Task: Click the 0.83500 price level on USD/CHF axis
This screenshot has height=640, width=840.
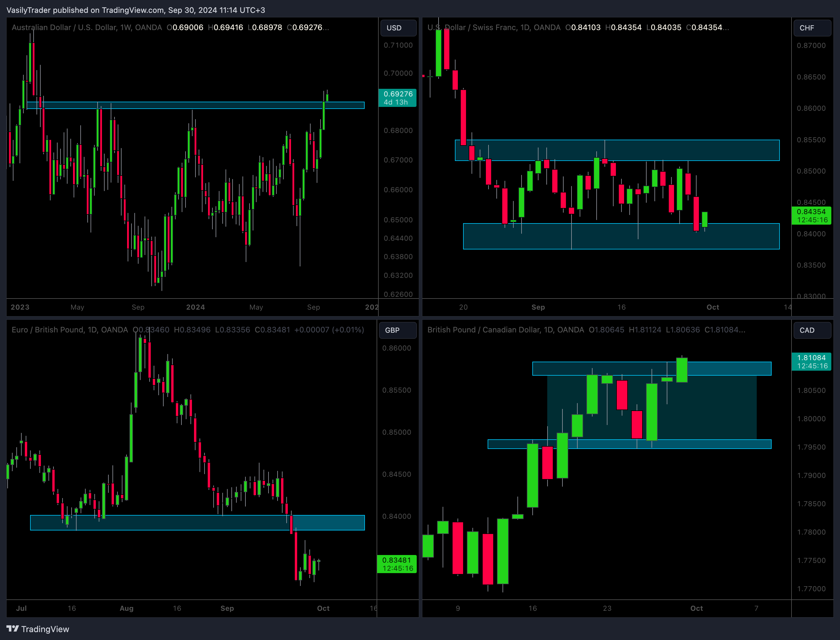Action: coord(811,265)
